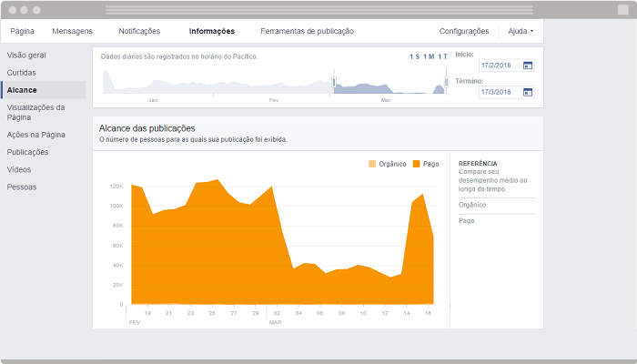Go to the Página tab
The image size is (637, 364).
(x=23, y=31)
